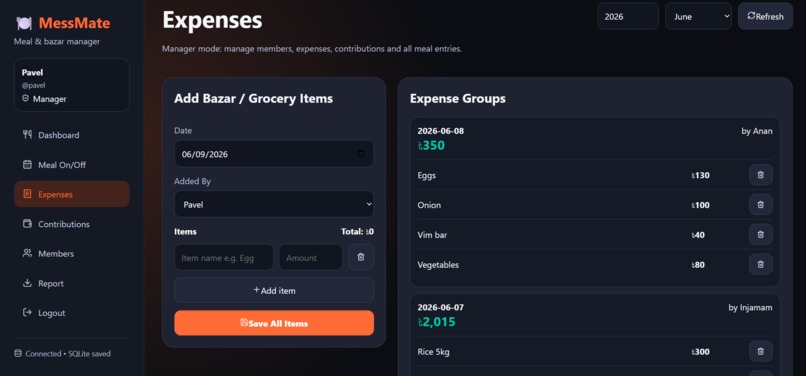This screenshot has width=806, height=376.
Task: Click the Eggs item name
Action: 427,175
